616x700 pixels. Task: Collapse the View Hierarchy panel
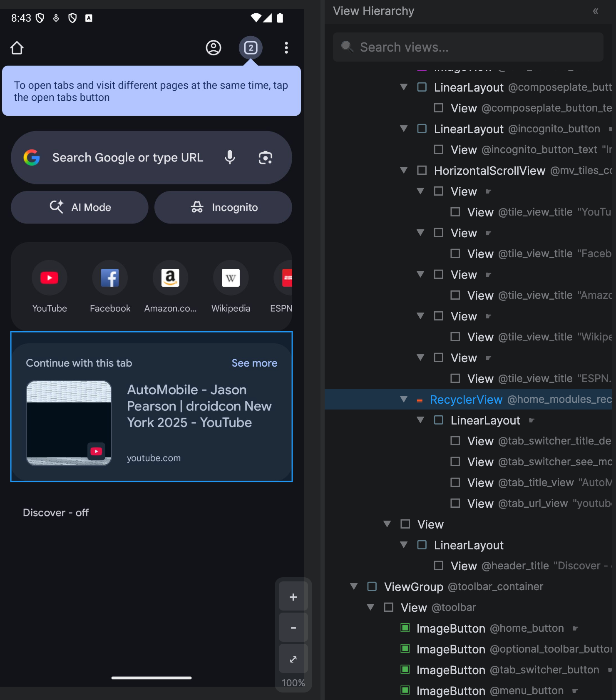coord(596,11)
